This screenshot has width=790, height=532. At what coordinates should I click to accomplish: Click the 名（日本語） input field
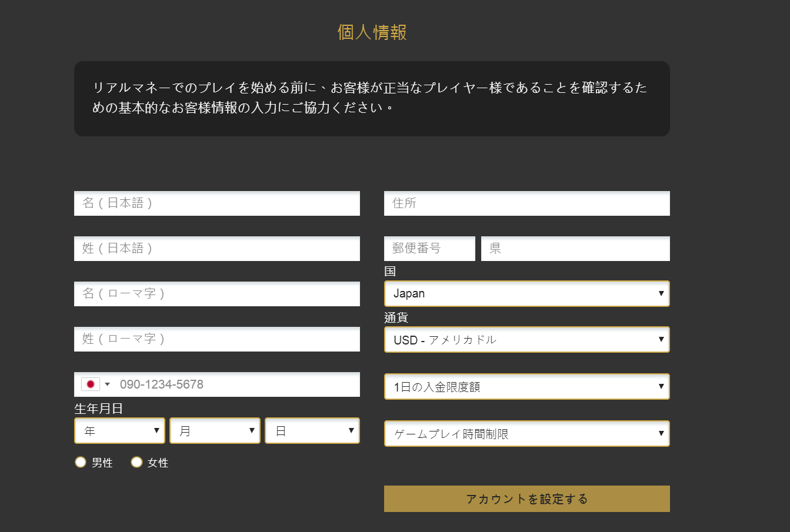pyautogui.click(x=216, y=203)
